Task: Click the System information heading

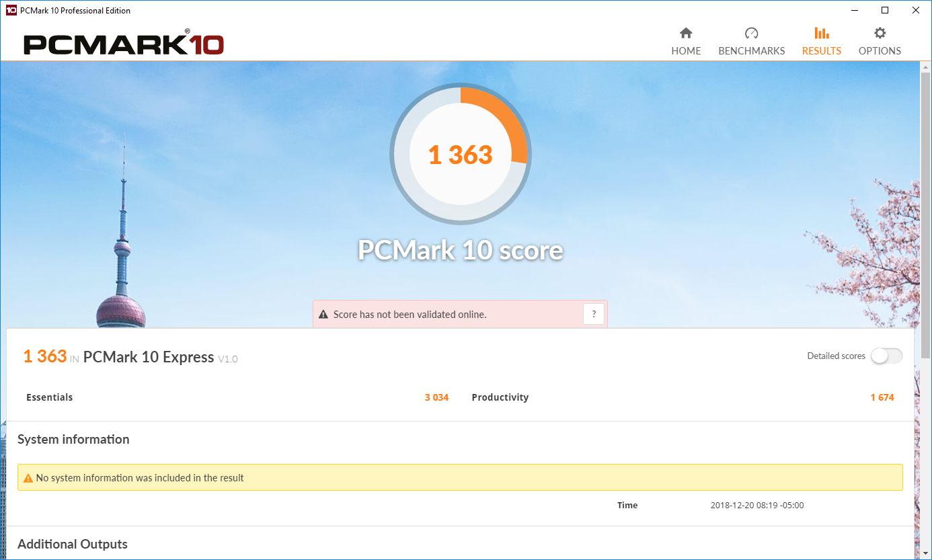Action: point(73,440)
